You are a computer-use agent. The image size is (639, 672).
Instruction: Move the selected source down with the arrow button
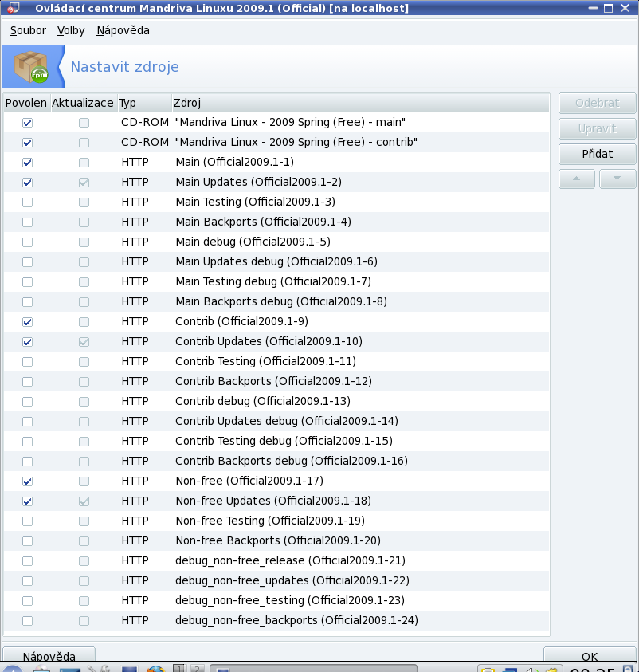[x=617, y=179]
